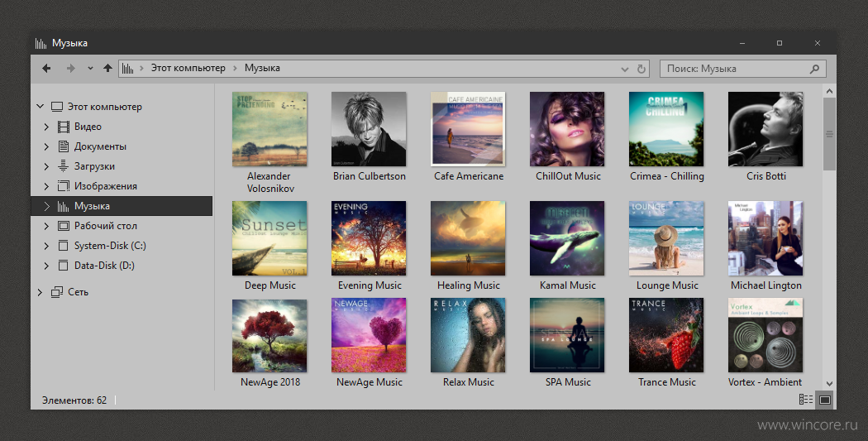This screenshot has width=868, height=441.
Task: Click the 'Этот компьютер' monitor icon
Action: click(x=57, y=107)
